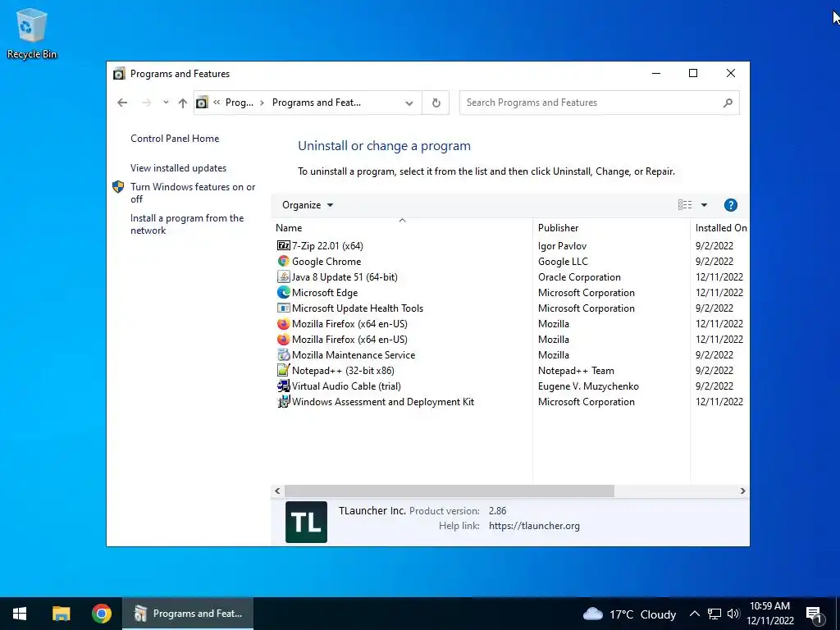The height and width of the screenshot is (630, 840).
Task: Show hidden tray icons chevron
Action: coord(694,614)
